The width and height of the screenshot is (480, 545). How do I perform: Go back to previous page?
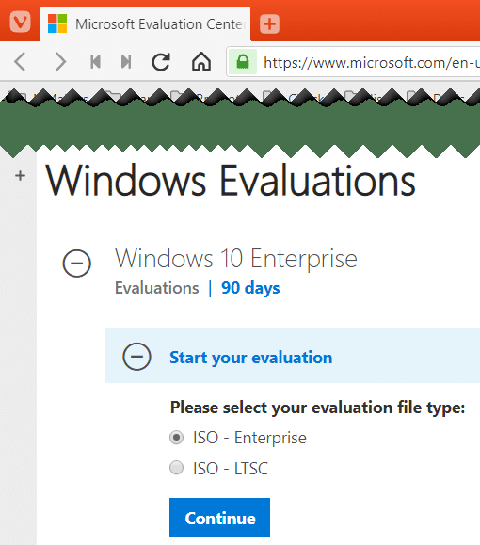pyautogui.click(x=20, y=62)
